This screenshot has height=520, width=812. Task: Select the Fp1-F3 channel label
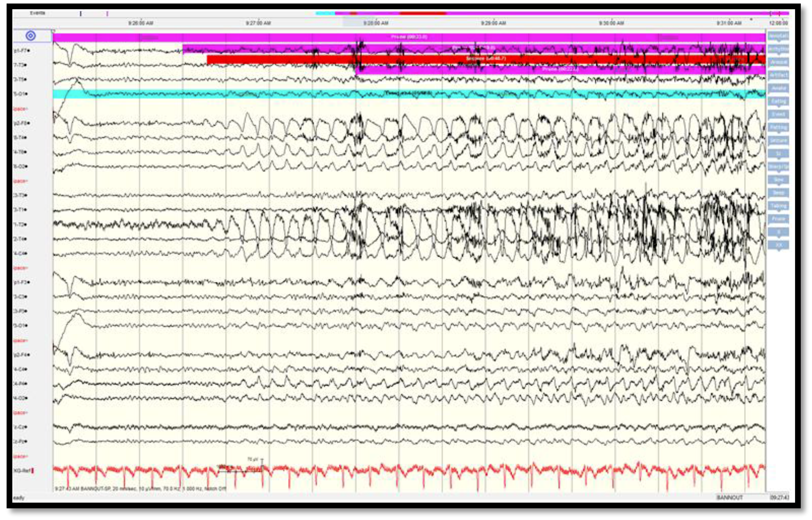point(21,282)
